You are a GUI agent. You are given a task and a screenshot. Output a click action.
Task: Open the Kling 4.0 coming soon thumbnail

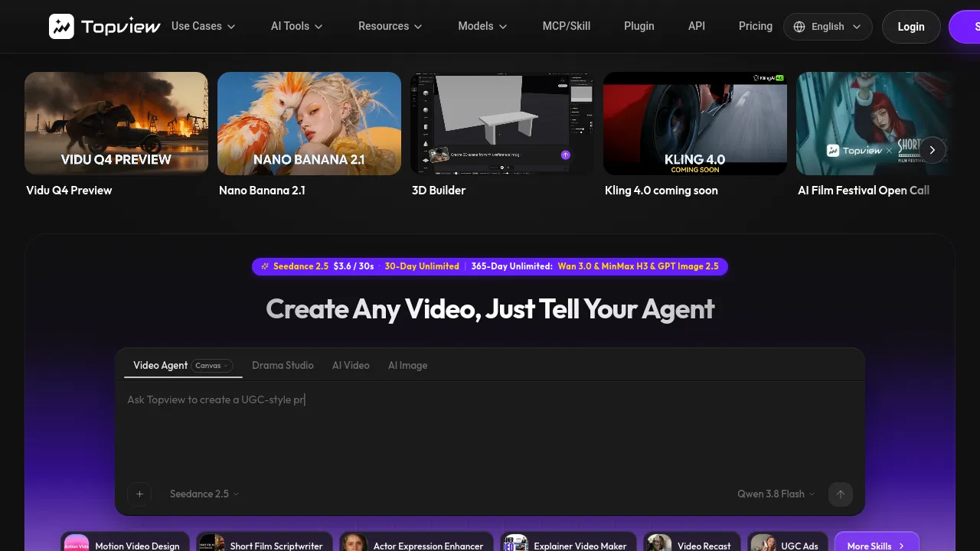[x=695, y=123]
